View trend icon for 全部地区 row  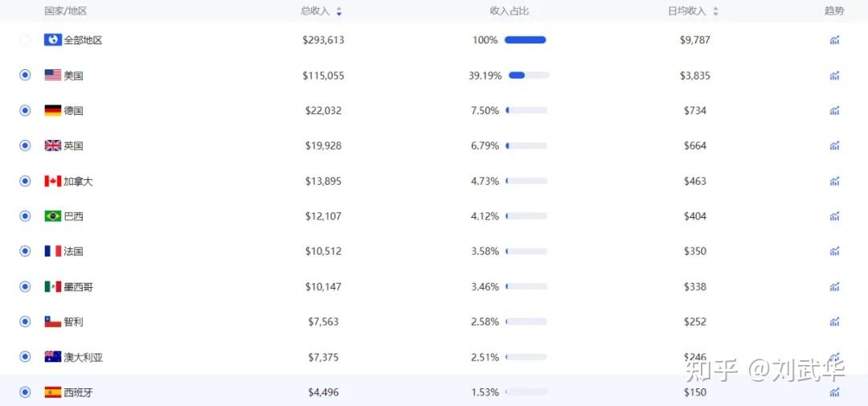click(834, 40)
